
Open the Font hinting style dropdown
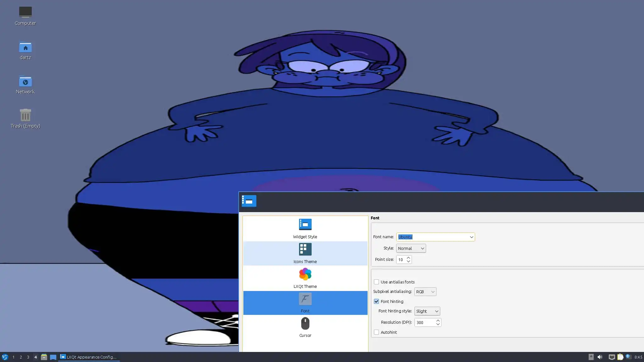tap(427, 311)
